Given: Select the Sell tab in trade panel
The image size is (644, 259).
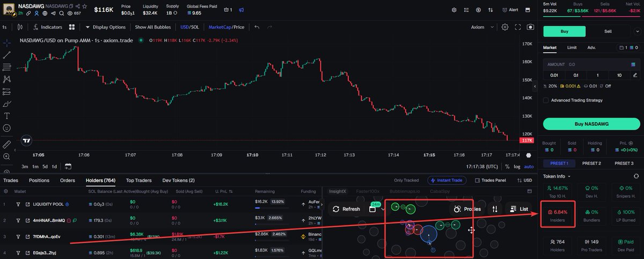Looking at the screenshot, I should pyautogui.click(x=608, y=32).
